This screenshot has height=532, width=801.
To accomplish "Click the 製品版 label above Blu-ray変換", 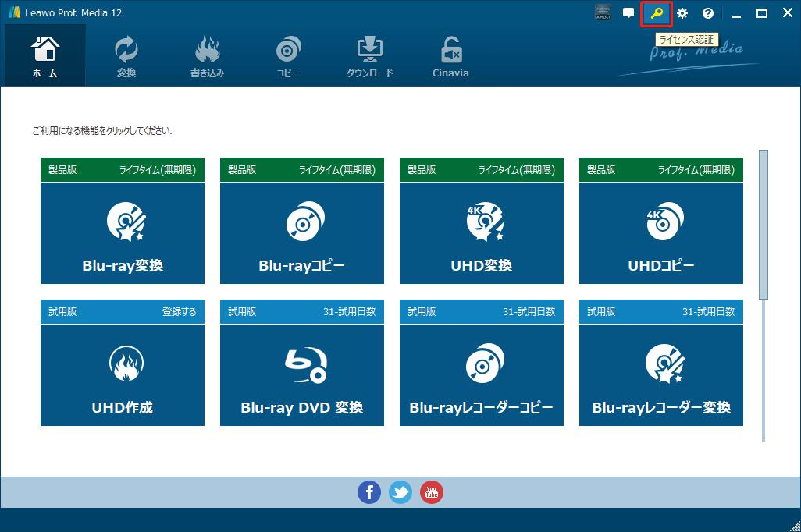I will (62, 169).
